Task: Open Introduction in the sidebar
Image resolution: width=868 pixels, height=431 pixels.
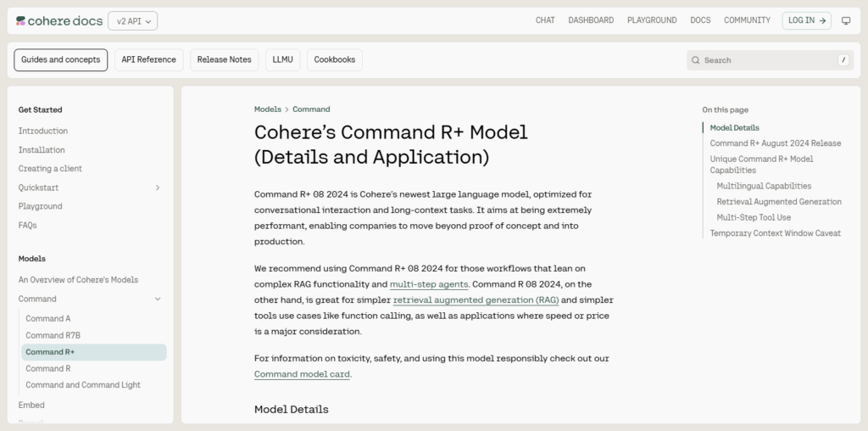Action: tap(43, 132)
